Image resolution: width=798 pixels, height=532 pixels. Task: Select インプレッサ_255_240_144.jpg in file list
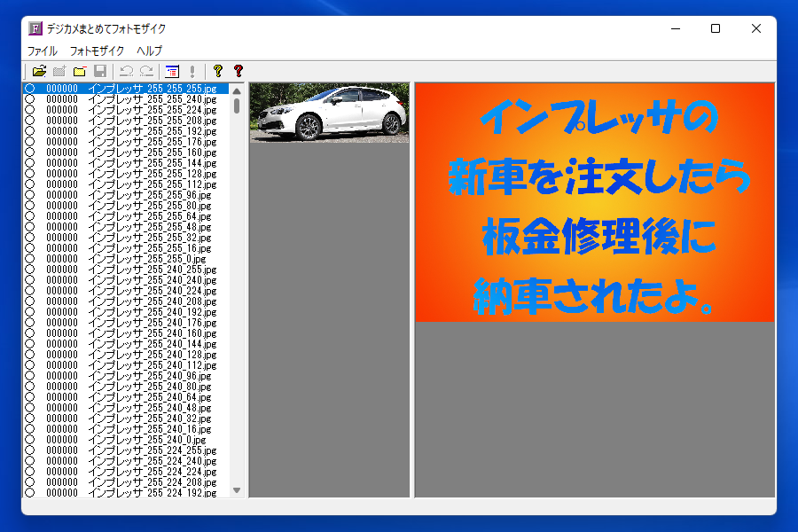[x=126, y=344]
